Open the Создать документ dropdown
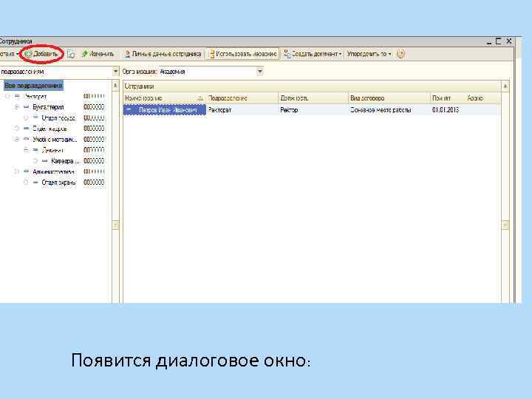532x399 pixels. coord(313,54)
